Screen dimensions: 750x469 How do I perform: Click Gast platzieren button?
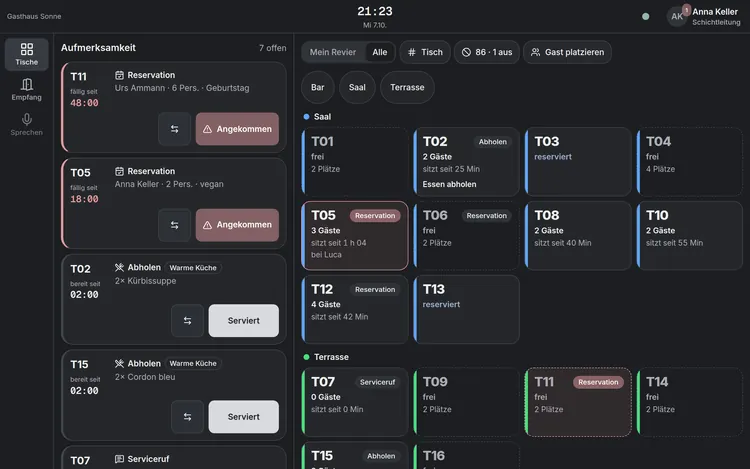coord(567,52)
